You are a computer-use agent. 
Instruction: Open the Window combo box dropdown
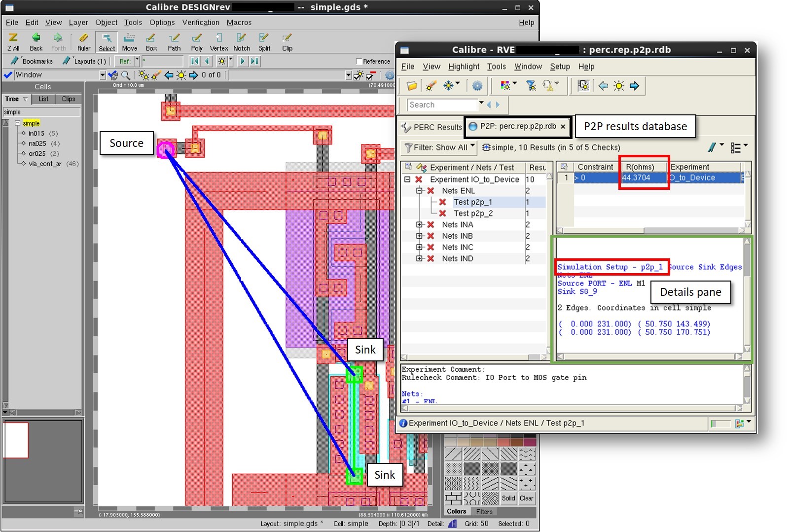click(103, 75)
